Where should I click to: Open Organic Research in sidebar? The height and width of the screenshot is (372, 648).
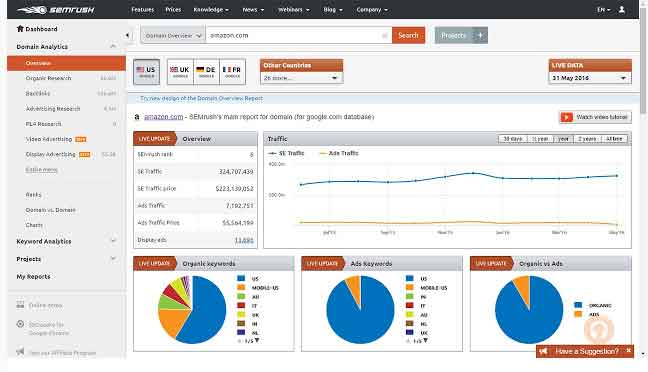pos(48,78)
